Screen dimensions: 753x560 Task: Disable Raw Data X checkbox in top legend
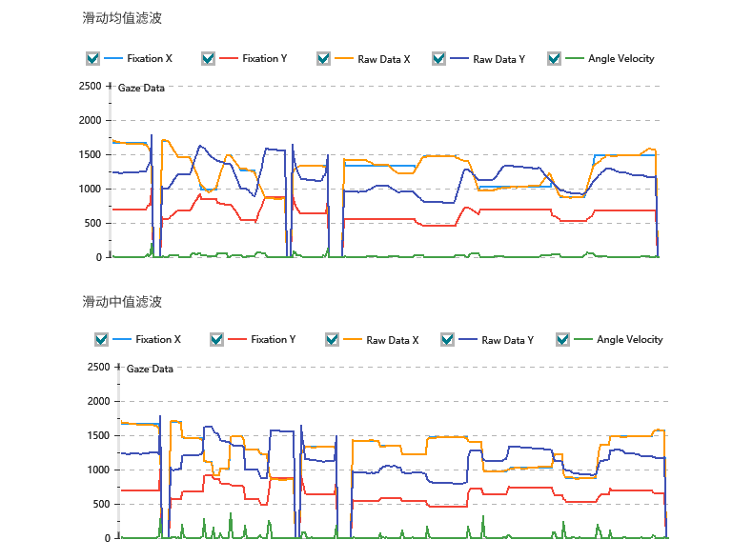[x=323, y=59]
